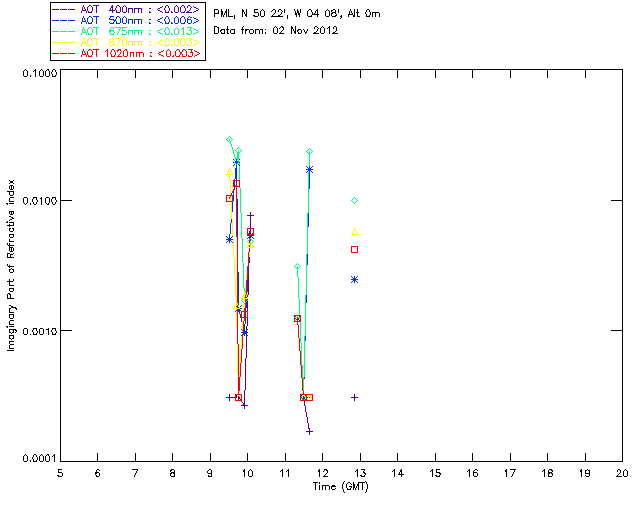This screenshot has height=512, width=640.
Task: Click the AOT 500nm legend entry
Action: [x=127, y=20]
